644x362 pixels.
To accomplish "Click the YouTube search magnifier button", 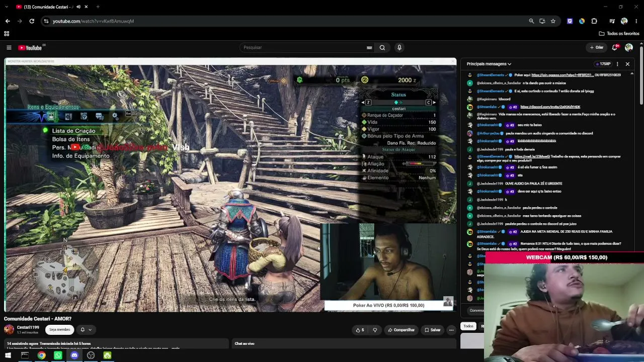I will [x=382, y=48].
